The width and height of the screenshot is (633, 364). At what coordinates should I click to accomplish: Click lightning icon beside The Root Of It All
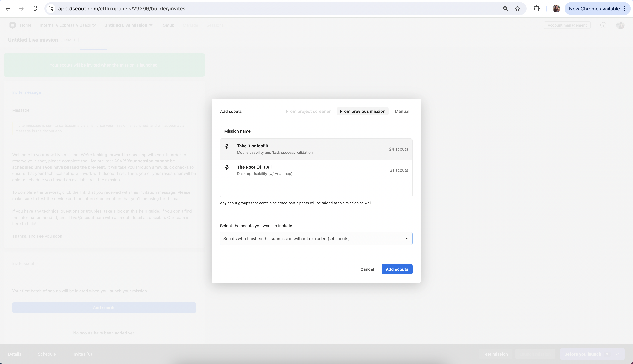(x=227, y=167)
